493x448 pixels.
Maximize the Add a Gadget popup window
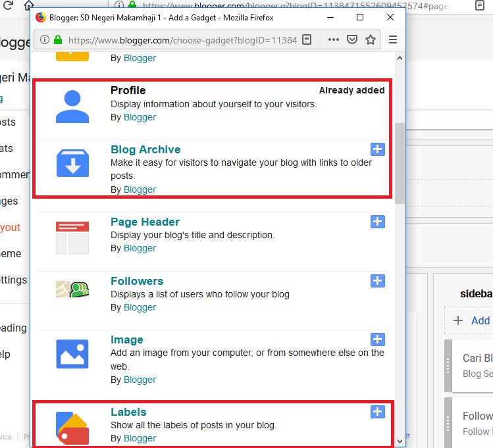[x=360, y=17]
